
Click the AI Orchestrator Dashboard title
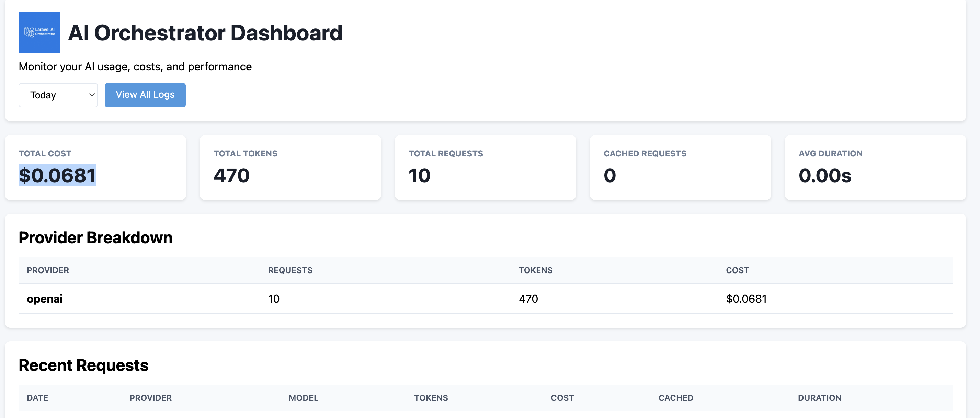pyautogui.click(x=205, y=33)
